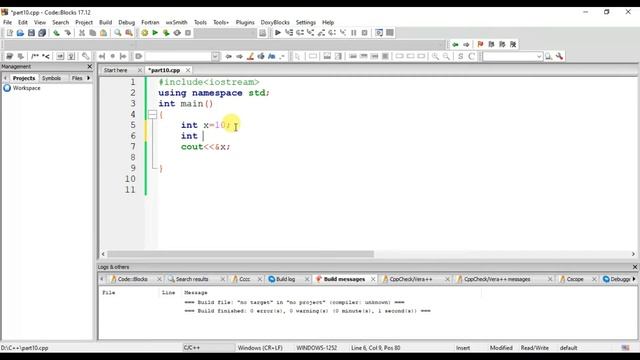640x360 pixels.
Task: Redo the edit with toolbar arrow
Action: (x=67, y=33)
